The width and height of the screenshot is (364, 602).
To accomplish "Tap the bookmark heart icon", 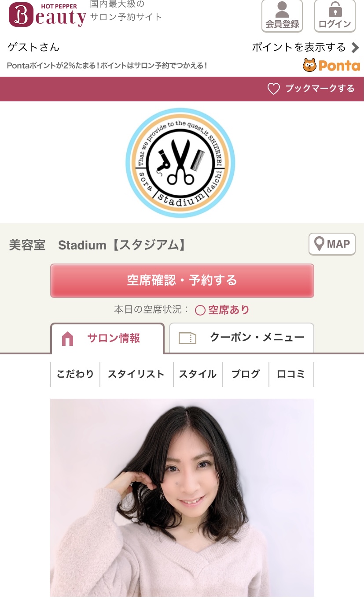I will (x=274, y=89).
